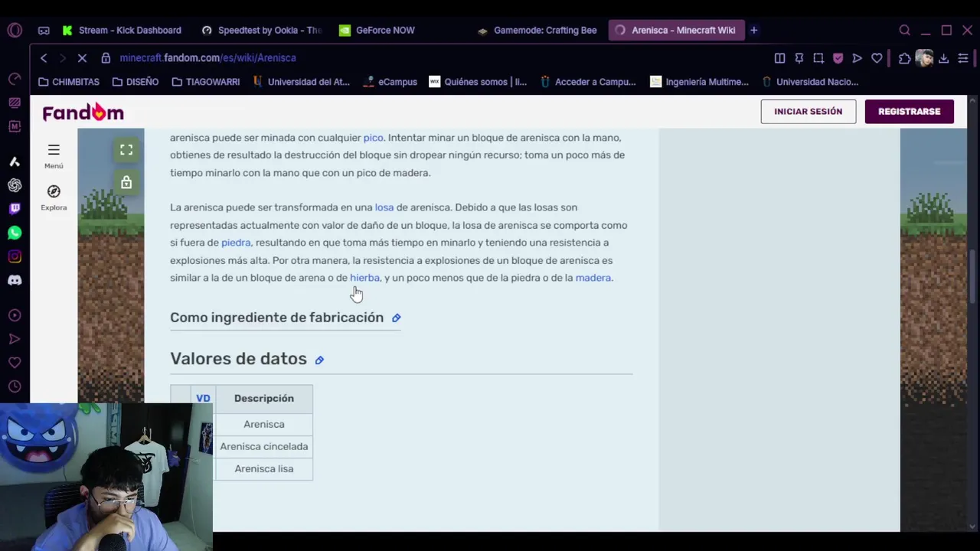The image size is (980, 551).
Task: Open Instagram in the sidebar
Action: click(x=15, y=256)
